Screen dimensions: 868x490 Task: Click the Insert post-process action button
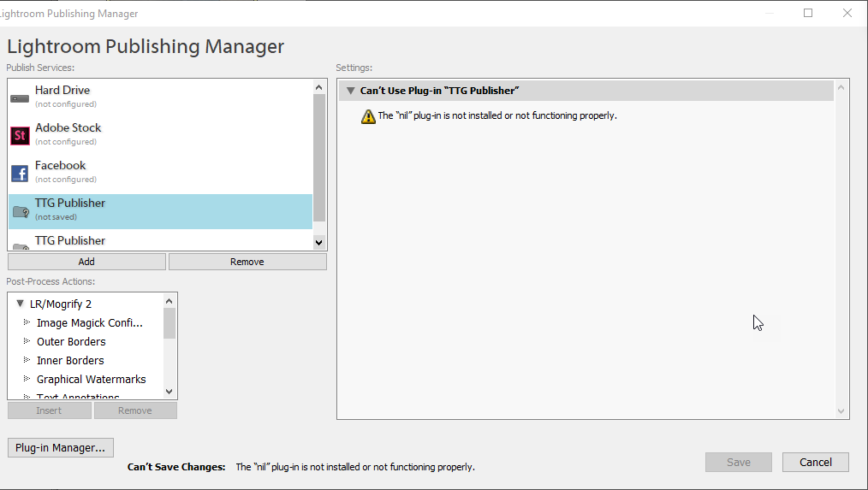(x=50, y=410)
